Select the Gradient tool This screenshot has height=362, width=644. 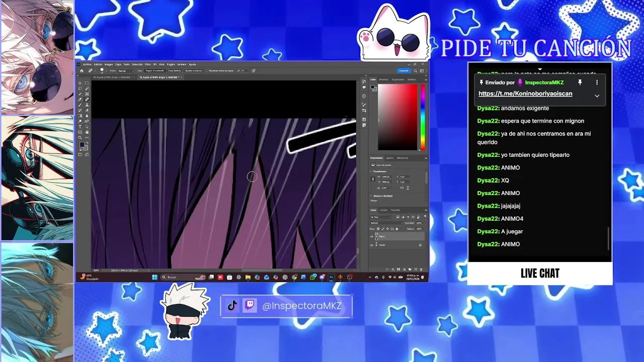point(80,116)
